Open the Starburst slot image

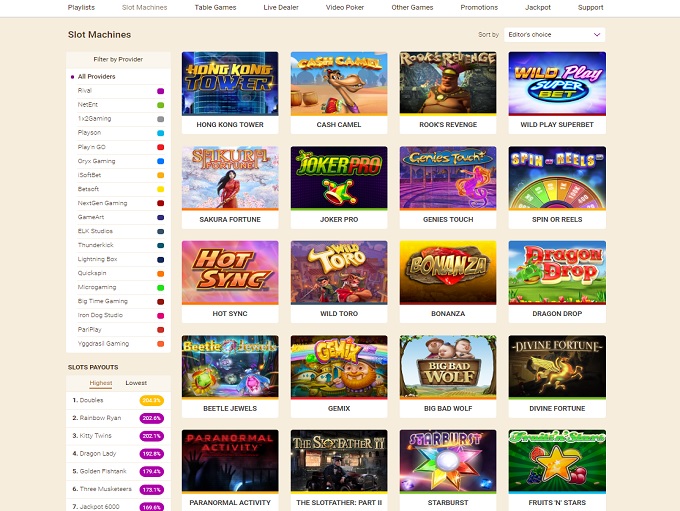point(448,462)
